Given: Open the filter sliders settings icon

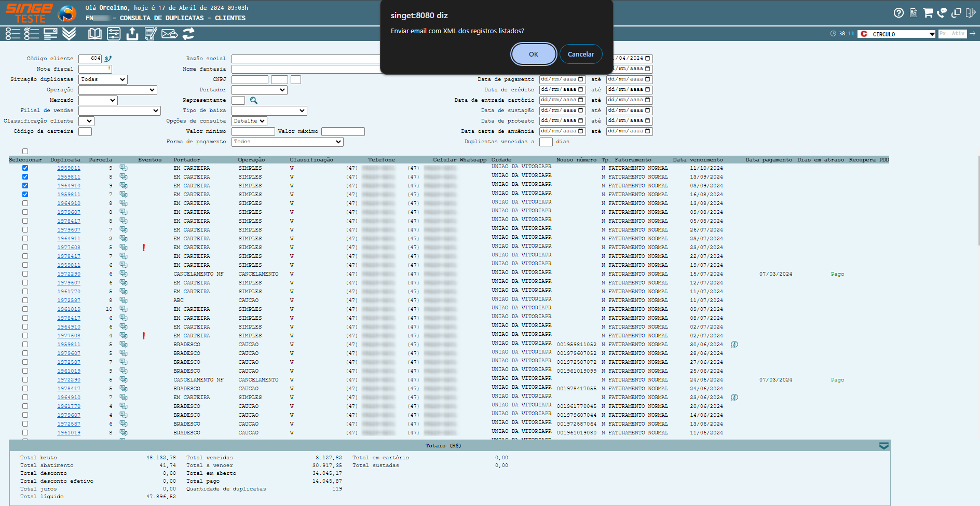Looking at the screenshot, I should coord(114,34).
